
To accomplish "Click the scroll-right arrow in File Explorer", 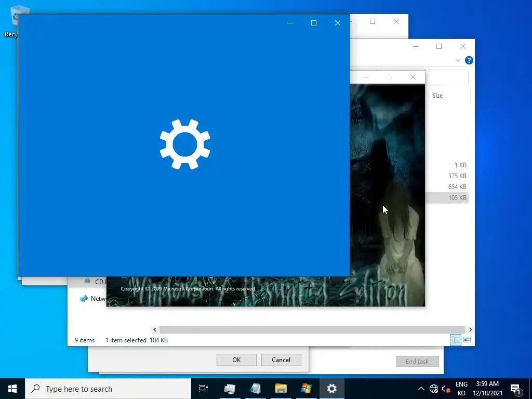I will pos(470,329).
